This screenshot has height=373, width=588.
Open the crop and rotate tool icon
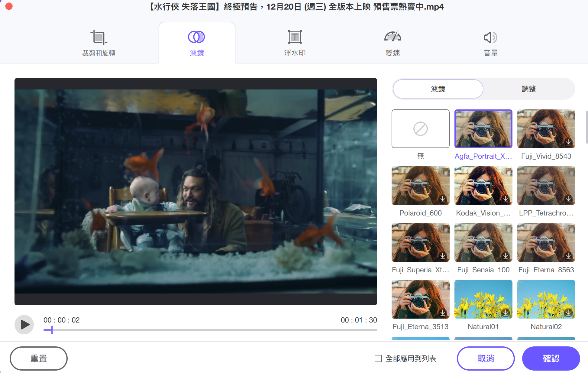tap(99, 37)
